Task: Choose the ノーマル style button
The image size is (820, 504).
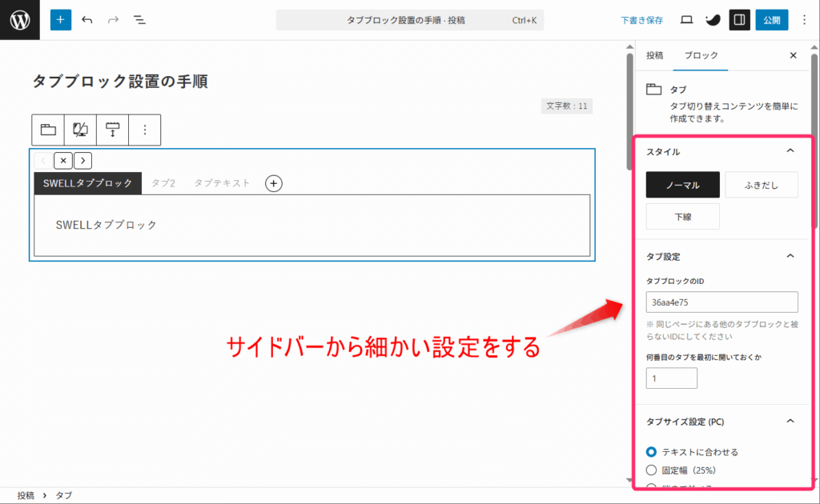Action: [x=682, y=185]
